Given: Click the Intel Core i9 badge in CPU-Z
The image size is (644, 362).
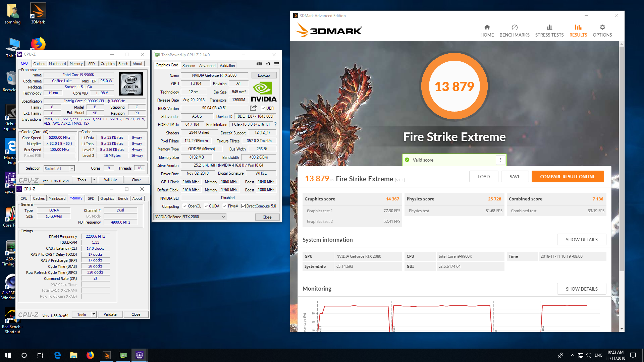Looking at the screenshot, I should pos(131,84).
